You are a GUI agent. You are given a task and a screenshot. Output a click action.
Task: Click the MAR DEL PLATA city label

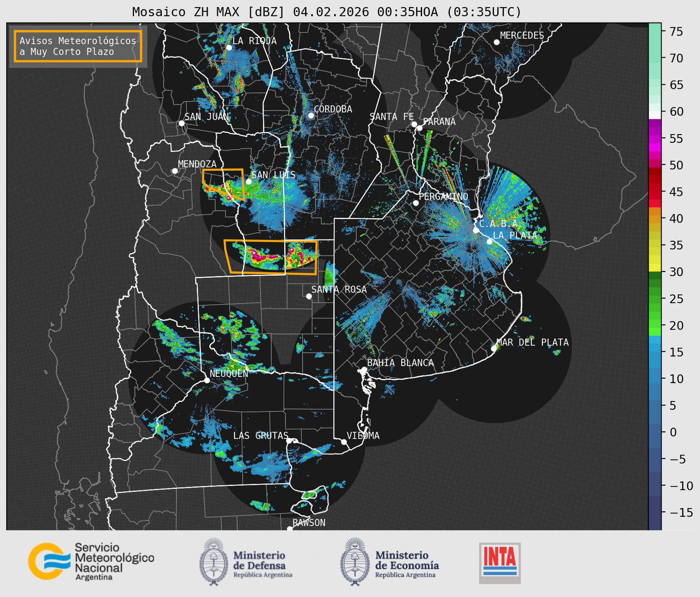tap(532, 343)
